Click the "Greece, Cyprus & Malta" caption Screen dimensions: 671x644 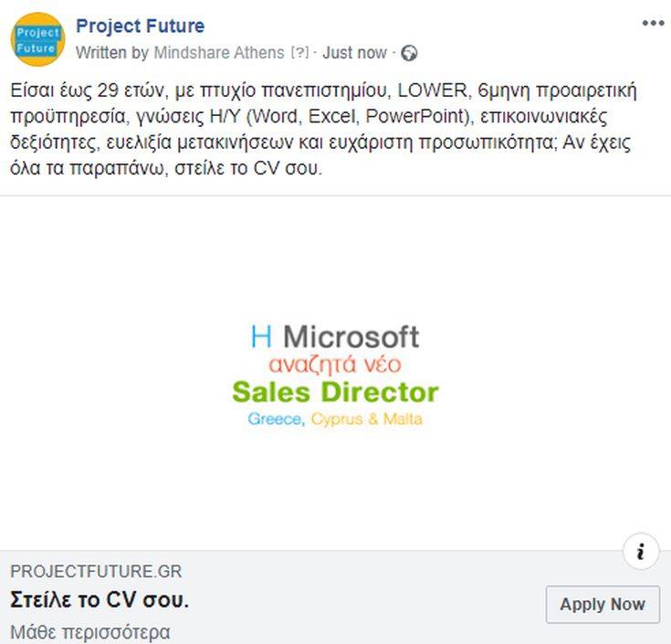point(335,419)
